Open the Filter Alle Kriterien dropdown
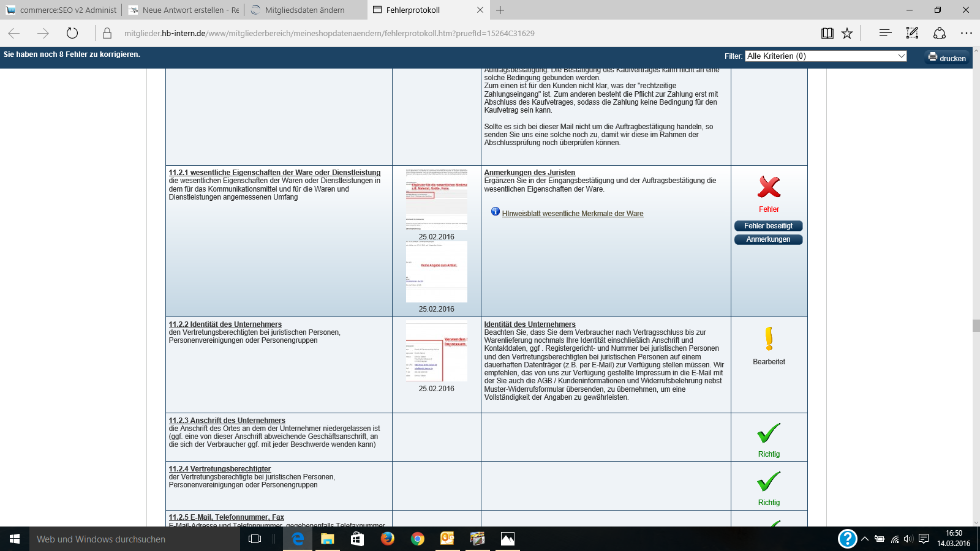 tap(825, 56)
